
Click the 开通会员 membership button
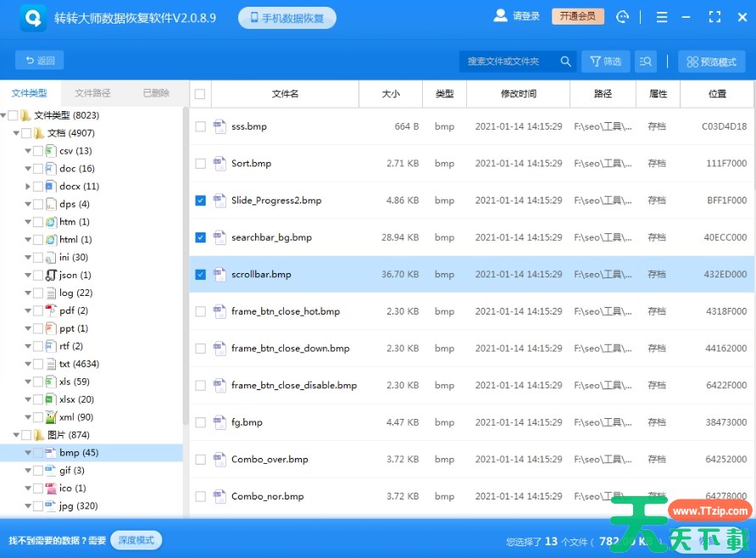pyautogui.click(x=578, y=16)
